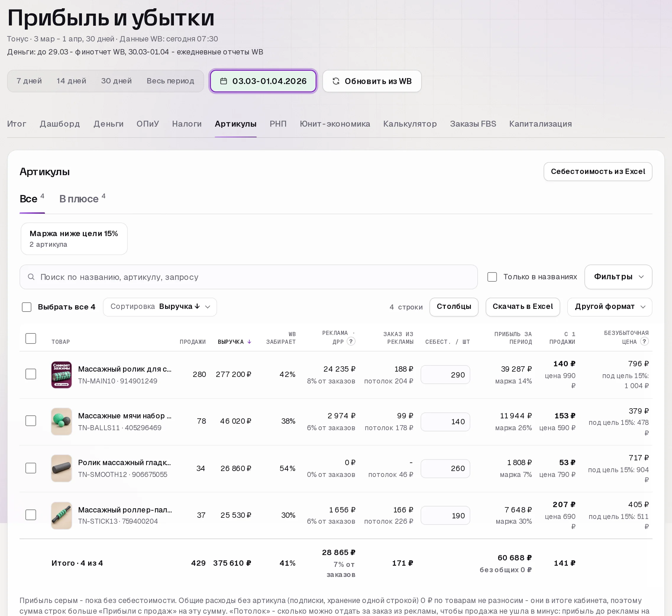Switch to the Заказы FBS tab
The image size is (672, 616).
tap(473, 124)
